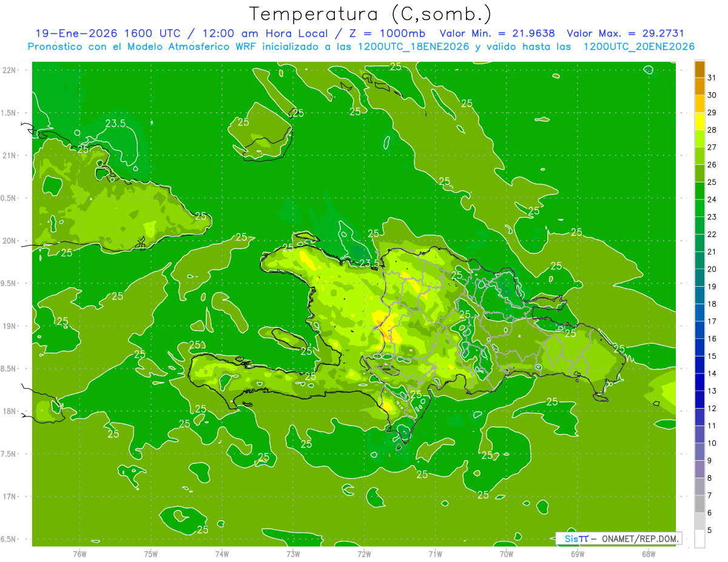Click the legend value "15"

712,356
